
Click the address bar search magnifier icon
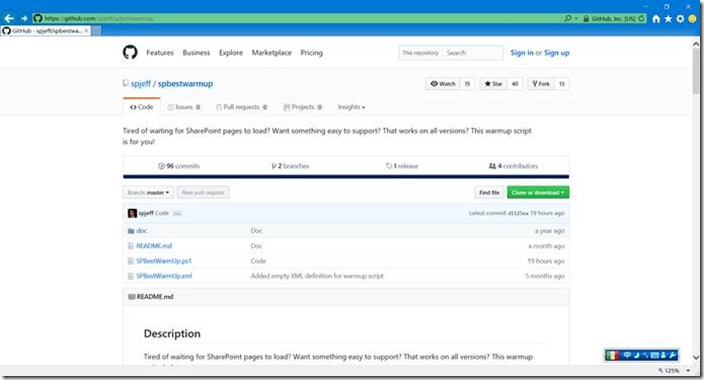tap(568, 18)
